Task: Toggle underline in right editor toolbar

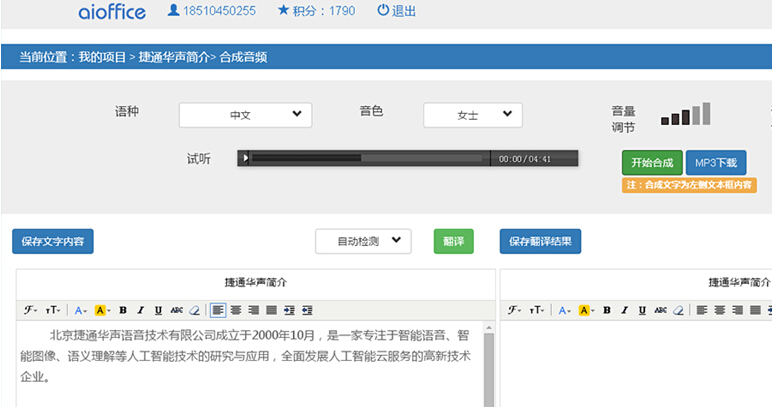Action: click(642, 310)
